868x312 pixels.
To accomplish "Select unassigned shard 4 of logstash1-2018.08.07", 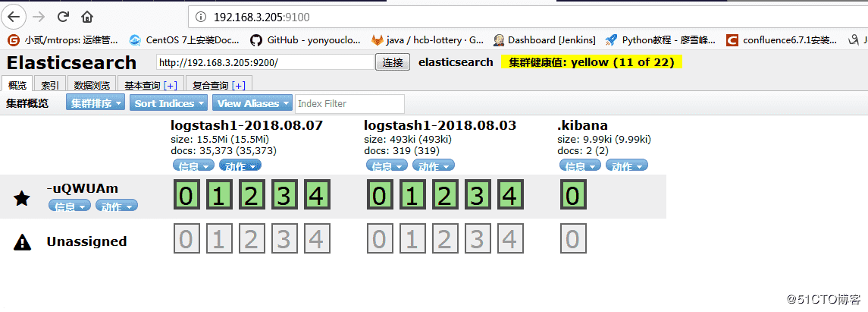I will pyautogui.click(x=316, y=238).
